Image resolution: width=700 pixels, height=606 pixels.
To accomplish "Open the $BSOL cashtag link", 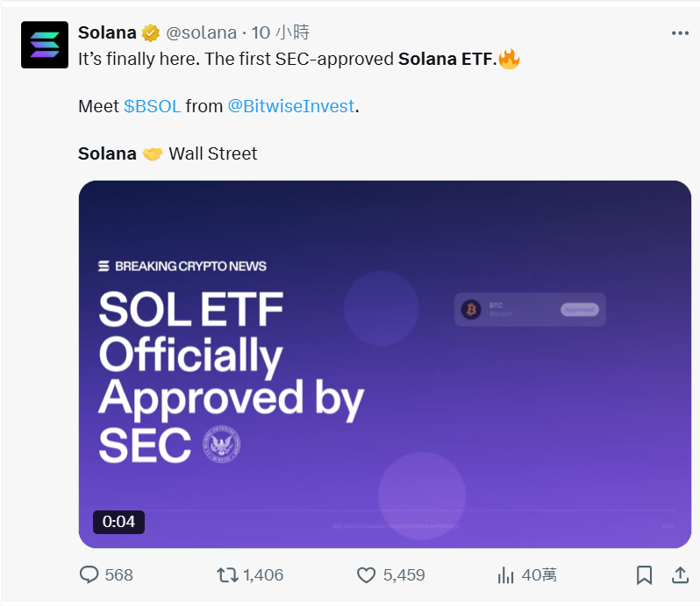I will pyautogui.click(x=152, y=106).
